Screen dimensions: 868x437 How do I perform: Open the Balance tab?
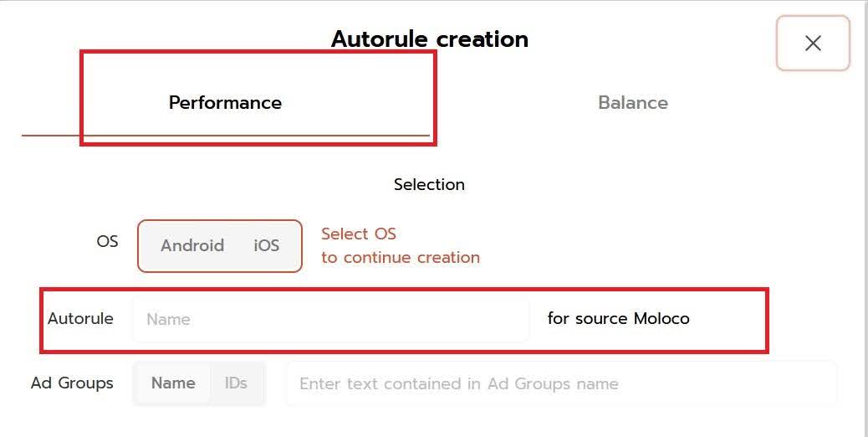click(x=633, y=103)
